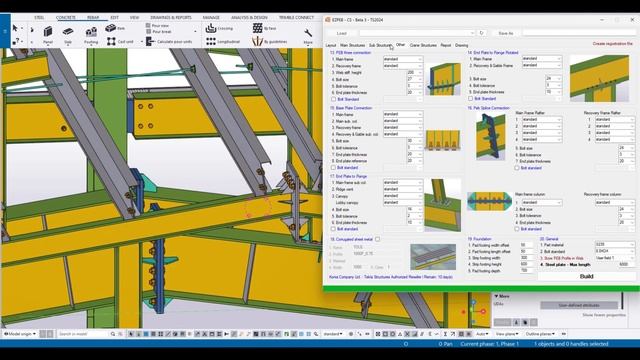Switch to the STEEL ribbon tab
Screen dimensions: 640x360
(39, 18)
